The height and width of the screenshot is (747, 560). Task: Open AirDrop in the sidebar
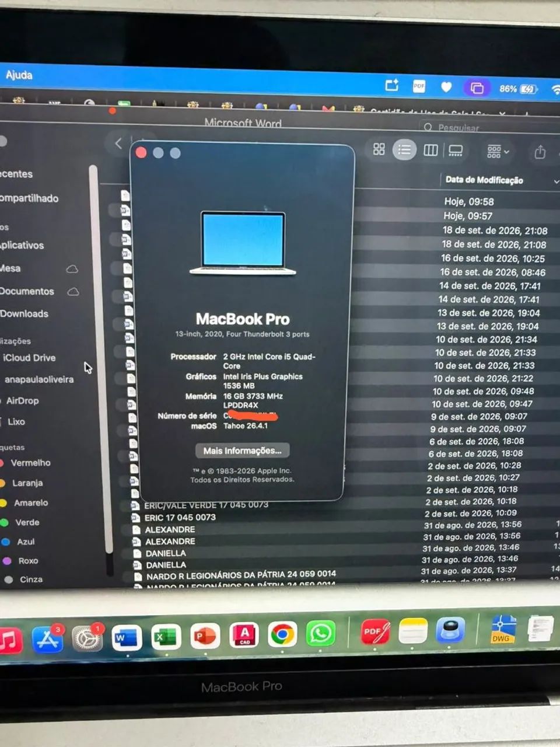(x=22, y=400)
